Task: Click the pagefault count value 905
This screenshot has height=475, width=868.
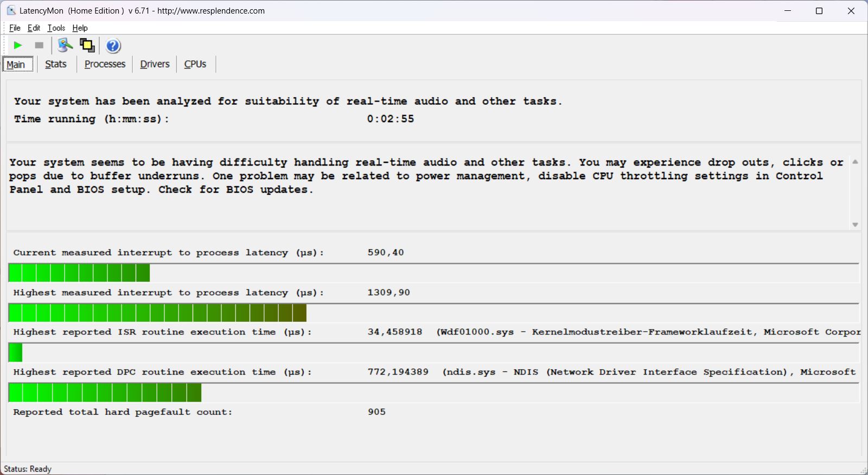Action: (376, 412)
